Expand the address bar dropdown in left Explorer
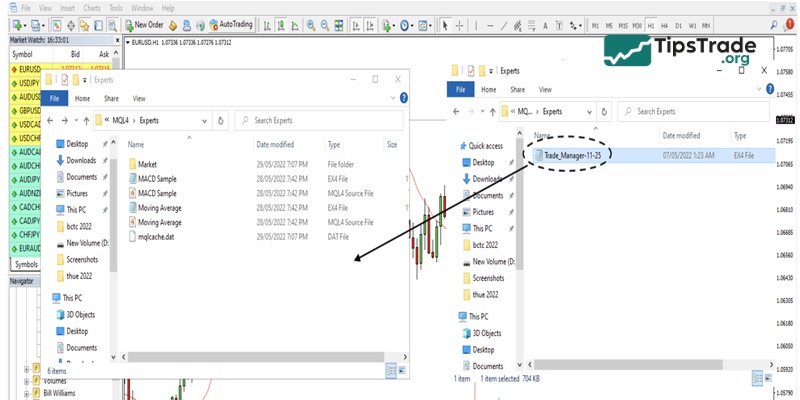This screenshot has width=800, height=400. point(204,121)
